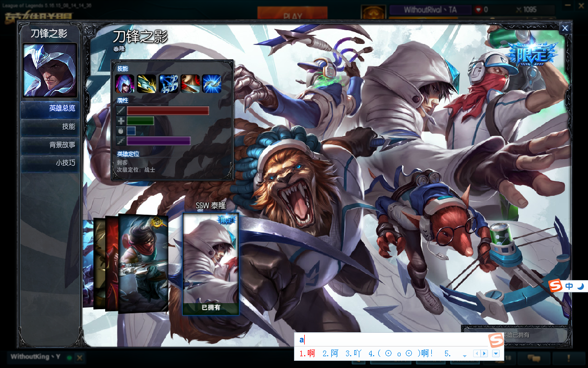Toggle the Sogou moon half-width icon
The image size is (588, 368).
click(581, 286)
